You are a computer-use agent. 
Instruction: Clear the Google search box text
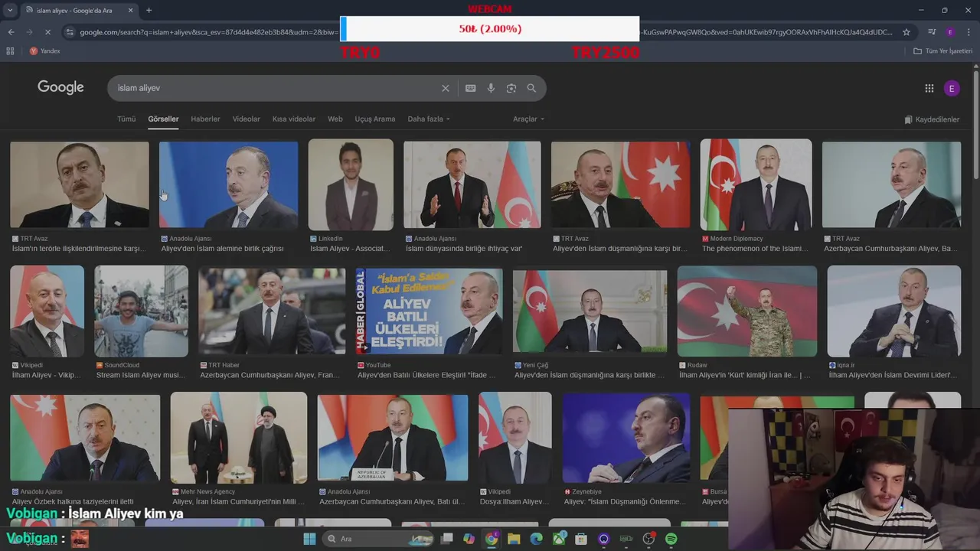point(445,88)
